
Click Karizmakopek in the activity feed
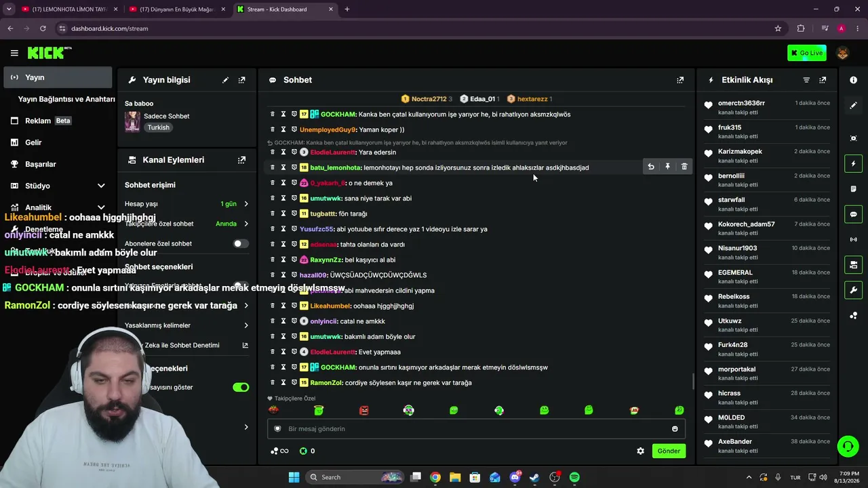point(740,151)
